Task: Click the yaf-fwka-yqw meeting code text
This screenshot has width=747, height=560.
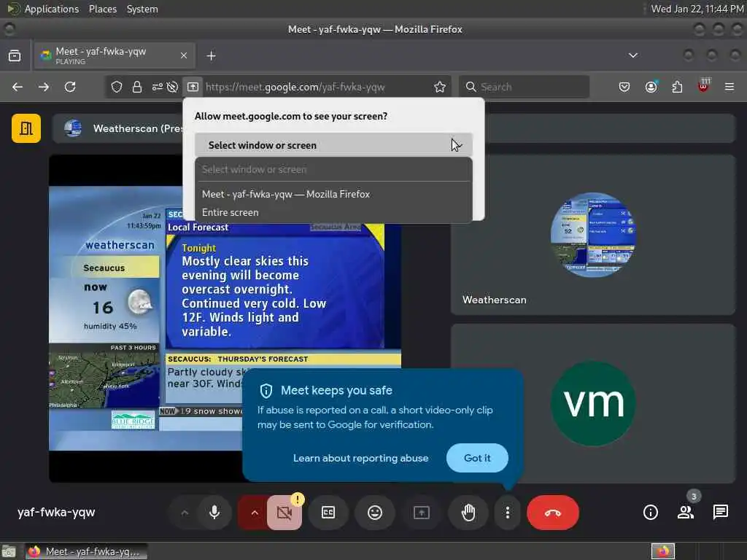Action: coord(56,513)
